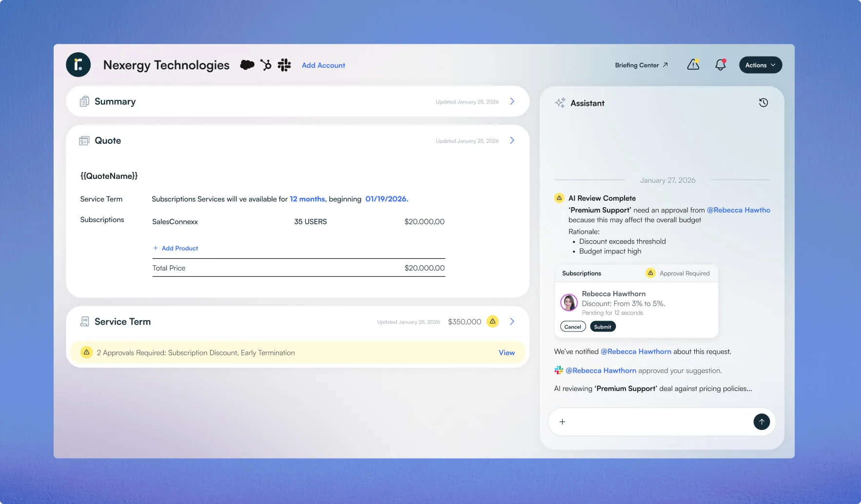Click the Slack icon beside approved message
Image resolution: width=861 pixels, height=504 pixels.
(x=559, y=370)
